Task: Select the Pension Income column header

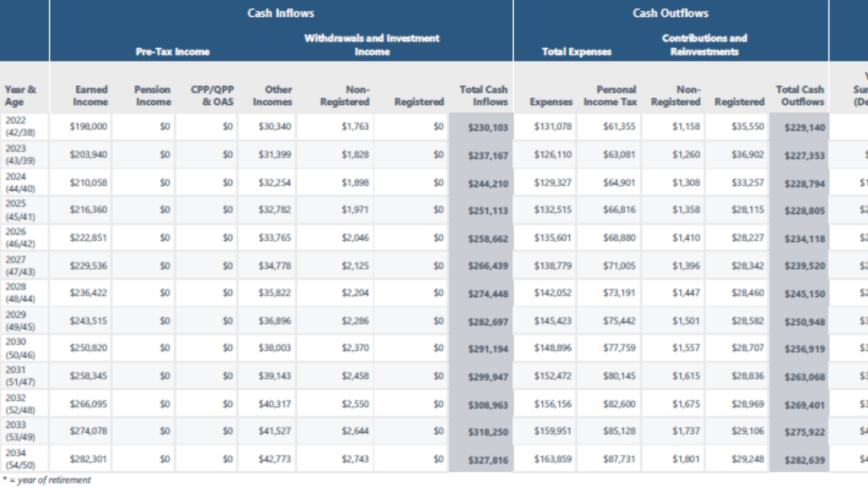Action: click(153, 95)
